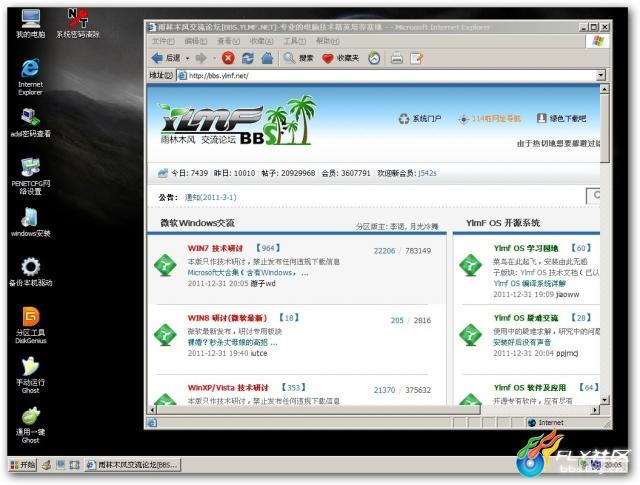Launch Internet Explorer desktop icon
This screenshot has width=640, height=485.
[x=30, y=77]
